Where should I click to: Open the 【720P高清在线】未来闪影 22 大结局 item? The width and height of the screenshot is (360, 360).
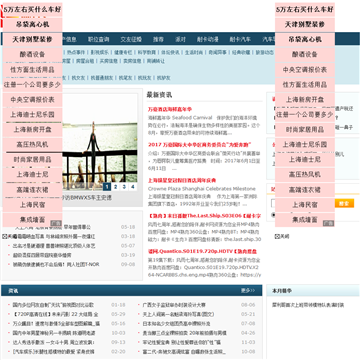click(x=55, y=314)
